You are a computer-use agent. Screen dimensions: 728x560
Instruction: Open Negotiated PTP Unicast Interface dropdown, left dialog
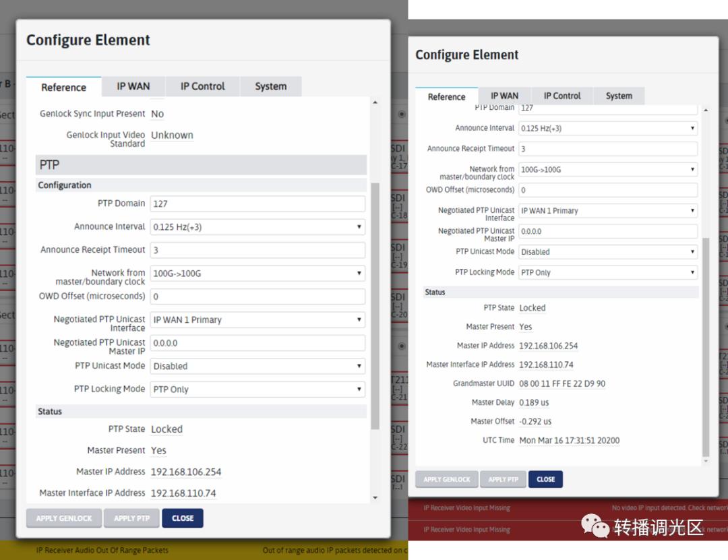click(257, 320)
